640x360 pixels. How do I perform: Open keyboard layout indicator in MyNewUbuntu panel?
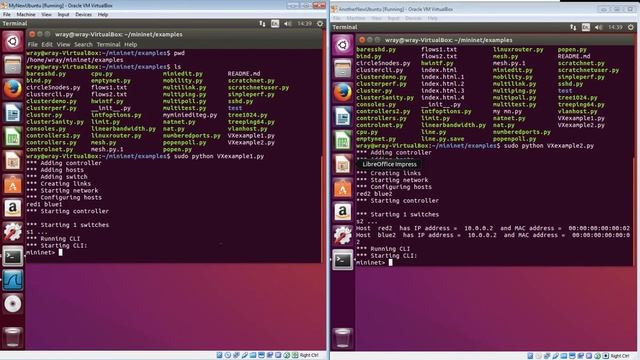tap(275, 24)
